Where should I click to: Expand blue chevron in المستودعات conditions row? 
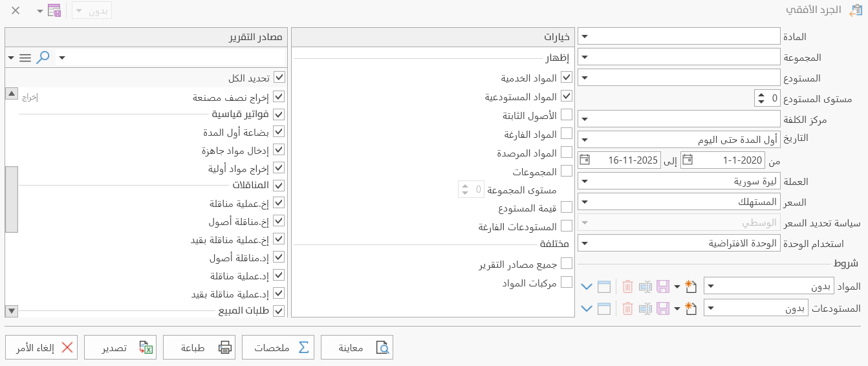coord(587,308)
